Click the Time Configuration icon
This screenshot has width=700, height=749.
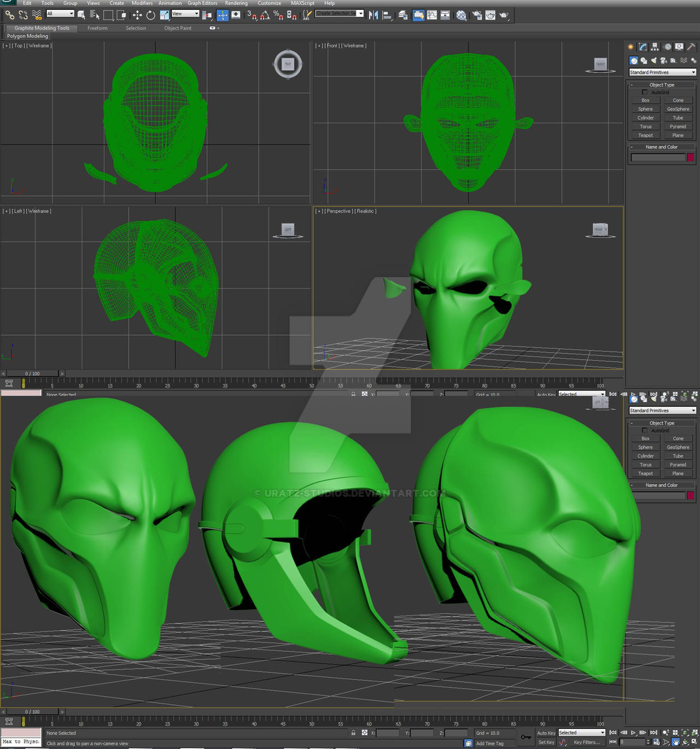pyautogui.click(x=656, y=742)
